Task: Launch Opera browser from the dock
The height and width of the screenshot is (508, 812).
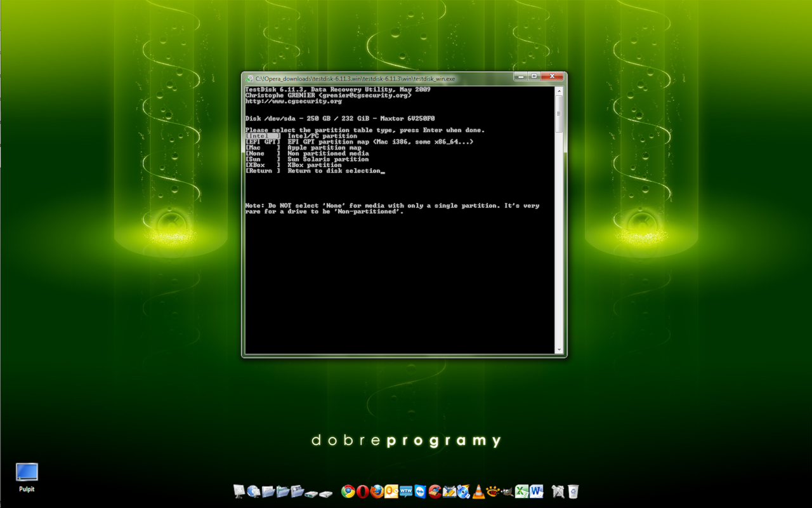Action: pos(362,491)
